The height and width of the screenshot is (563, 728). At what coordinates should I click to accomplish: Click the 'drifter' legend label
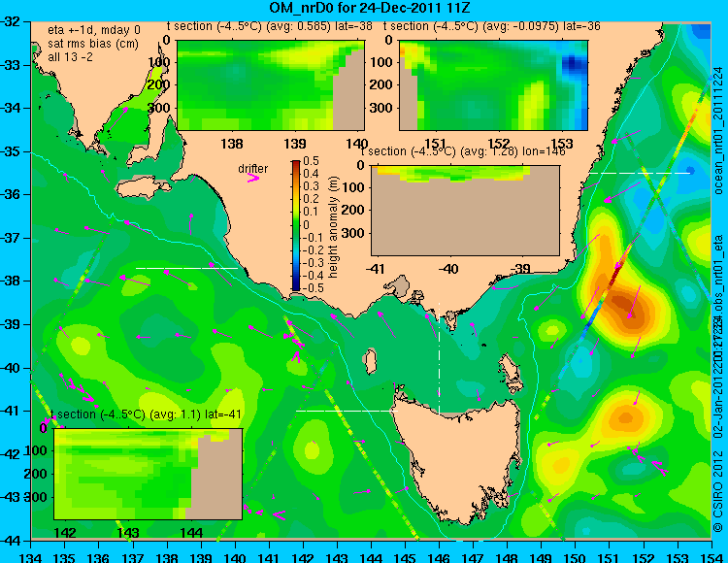[252, 169]
